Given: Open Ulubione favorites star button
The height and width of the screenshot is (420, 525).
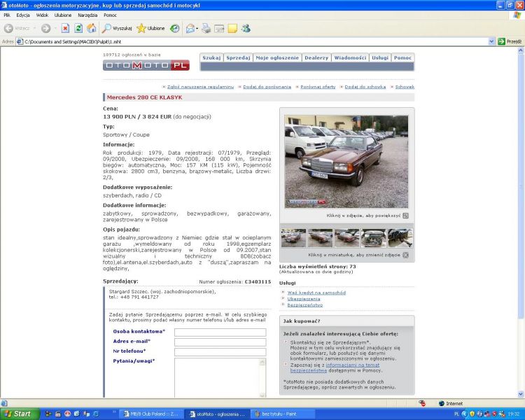Looking at the screenshot, I should [x=150, y=29].
